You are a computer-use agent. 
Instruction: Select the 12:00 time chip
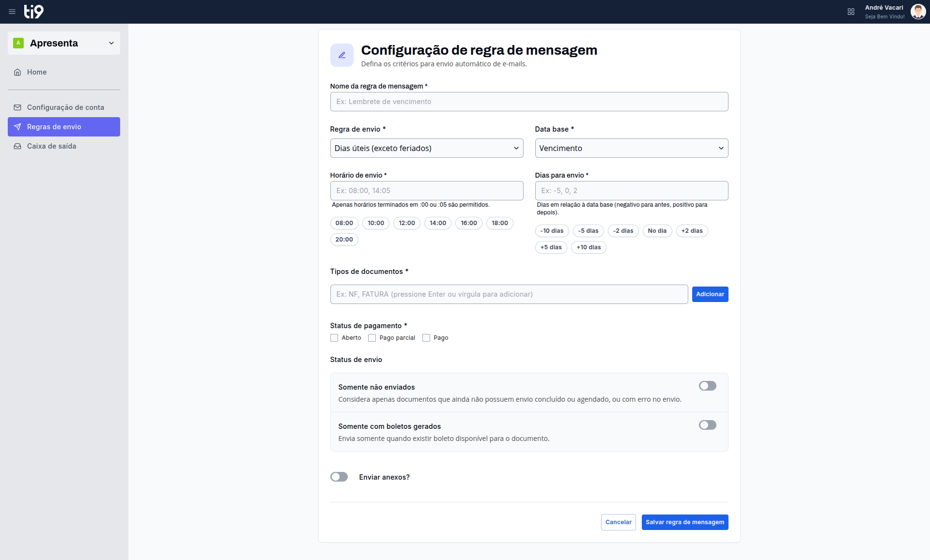click(x=407, y=223)
